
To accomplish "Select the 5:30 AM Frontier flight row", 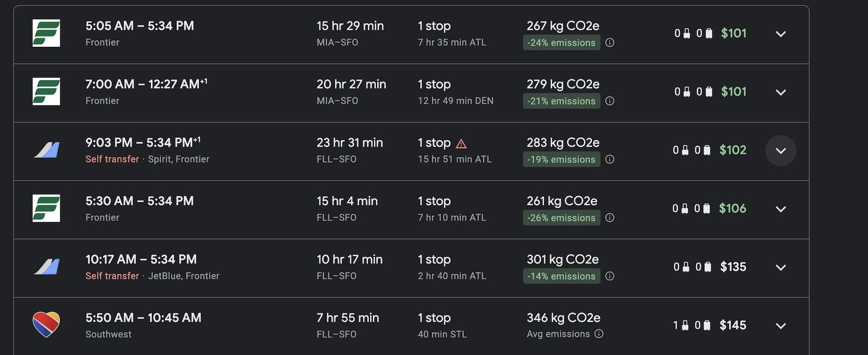I will tap(380, 209).
